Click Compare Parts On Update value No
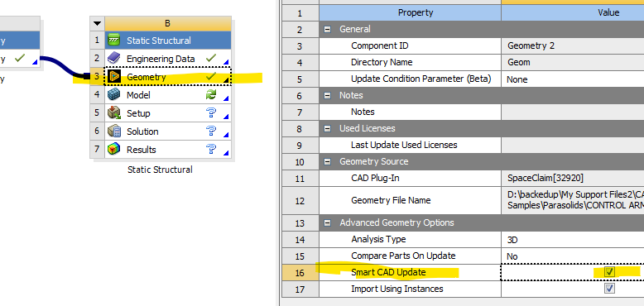 click(x=573, y=256)
